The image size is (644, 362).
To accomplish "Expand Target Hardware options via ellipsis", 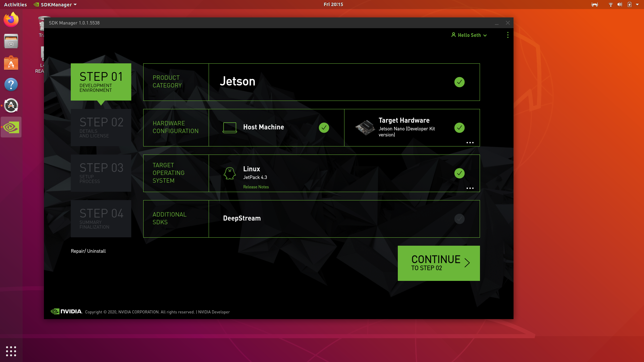I will point(470,143).
